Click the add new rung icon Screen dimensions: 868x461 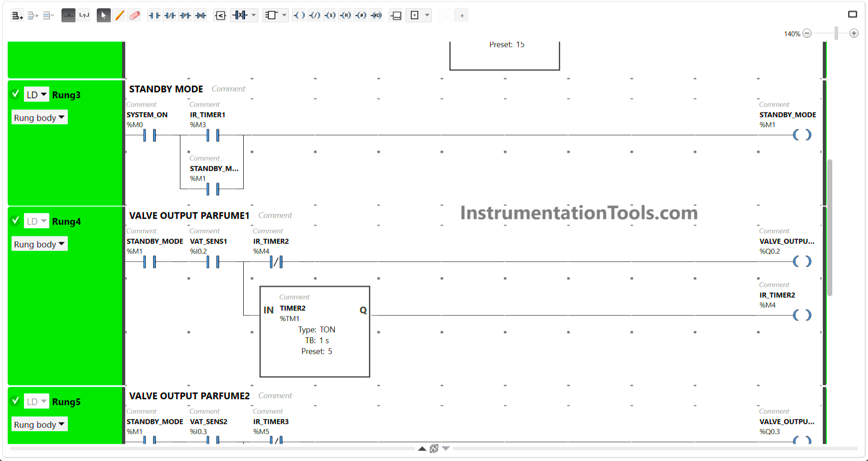pos(17,16)
